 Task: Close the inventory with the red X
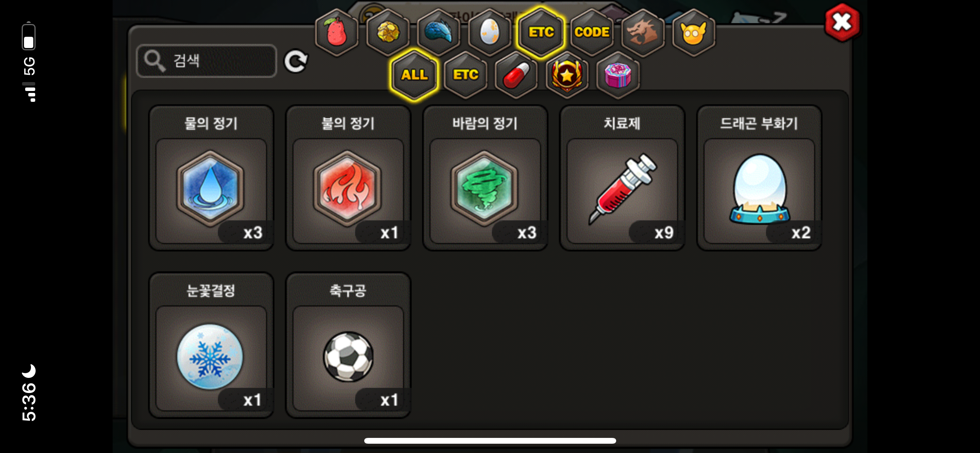click(x=842, y=22)
